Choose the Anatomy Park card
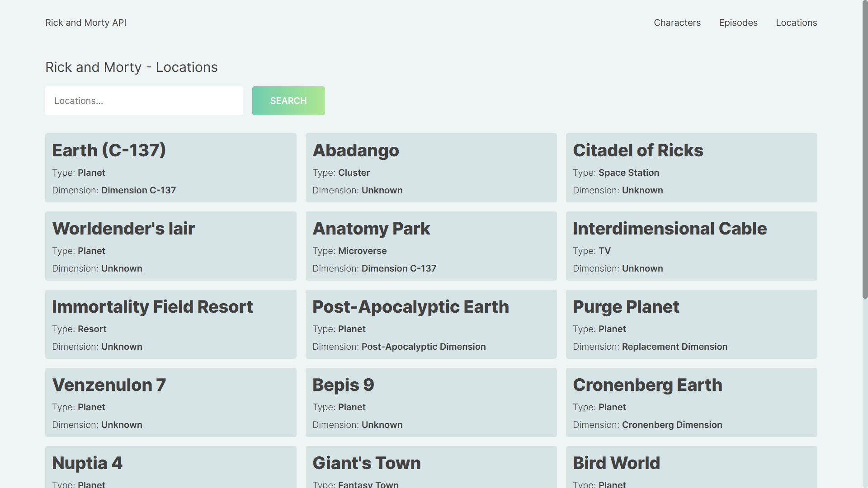Viewport: 868px width, 488px height. [x=431, y=246]
